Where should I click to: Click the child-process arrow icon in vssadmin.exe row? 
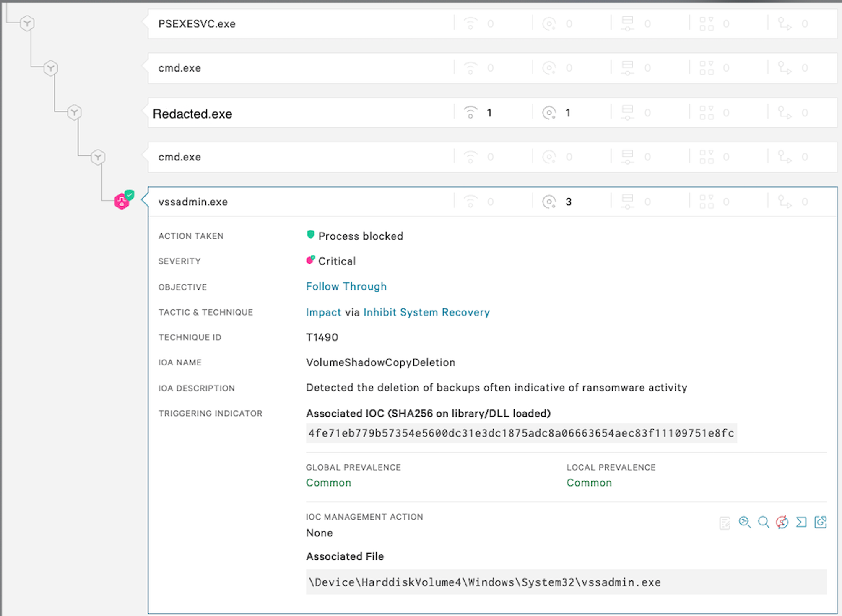785,202
